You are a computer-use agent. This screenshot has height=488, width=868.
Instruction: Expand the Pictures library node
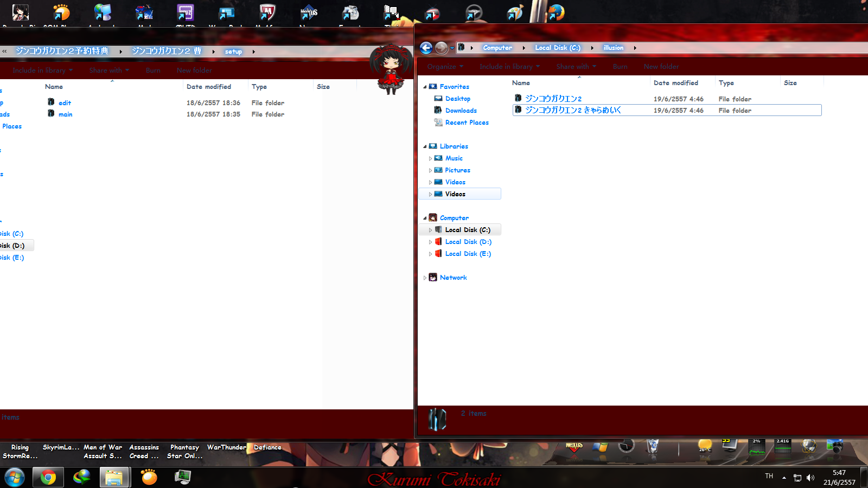point(430,170)
